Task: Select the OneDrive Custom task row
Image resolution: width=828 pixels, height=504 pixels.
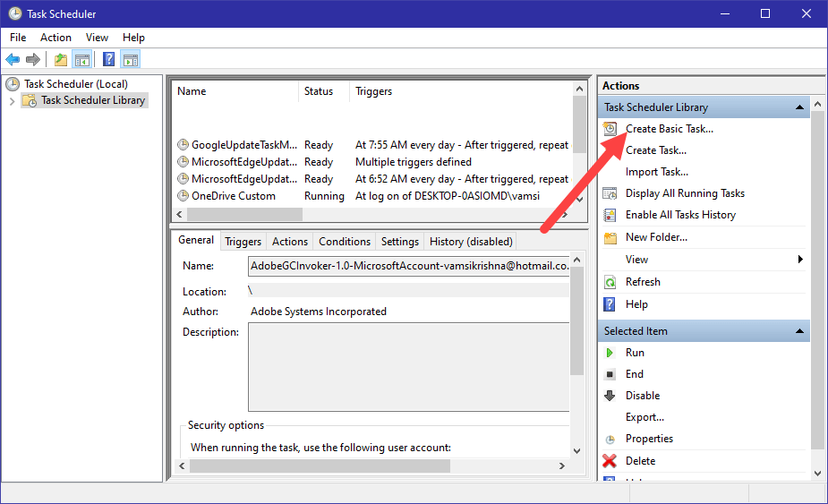Action: (233, 196)
